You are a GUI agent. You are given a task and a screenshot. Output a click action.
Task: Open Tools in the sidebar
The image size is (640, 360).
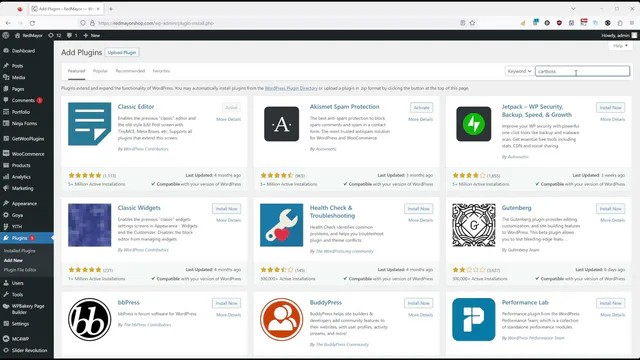click(x=17, y=294)
